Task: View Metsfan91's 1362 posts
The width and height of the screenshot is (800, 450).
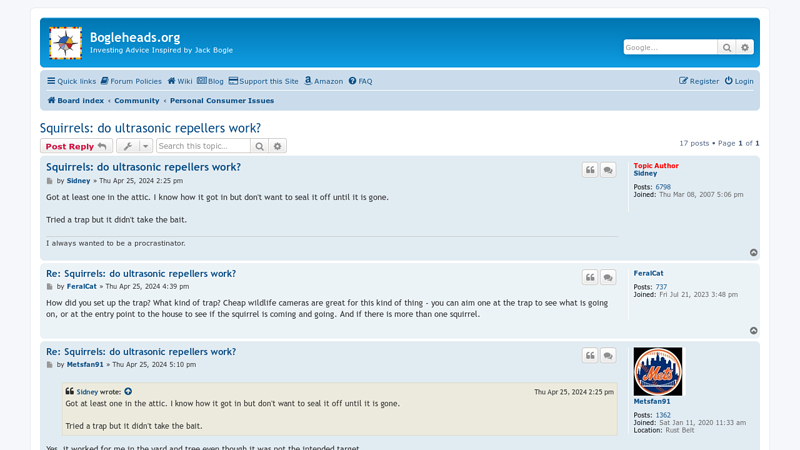Action: (663, 415)
